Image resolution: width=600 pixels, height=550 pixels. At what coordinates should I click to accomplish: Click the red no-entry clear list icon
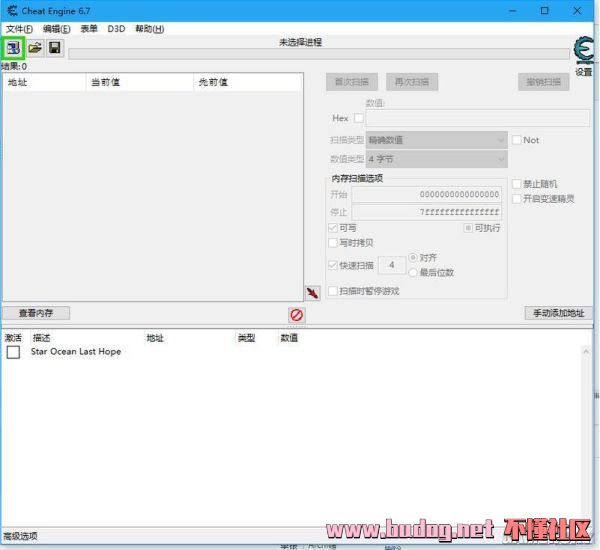click(x=297, y=315)
